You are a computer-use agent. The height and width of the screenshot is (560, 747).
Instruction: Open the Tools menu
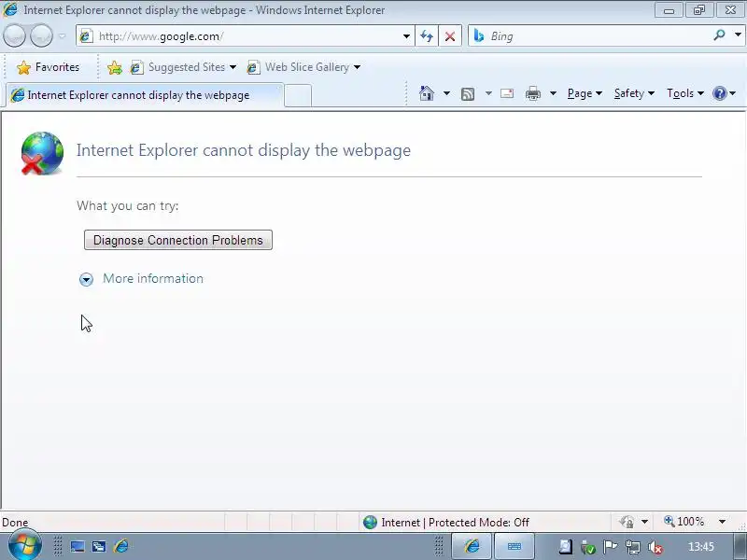[685, 93]
